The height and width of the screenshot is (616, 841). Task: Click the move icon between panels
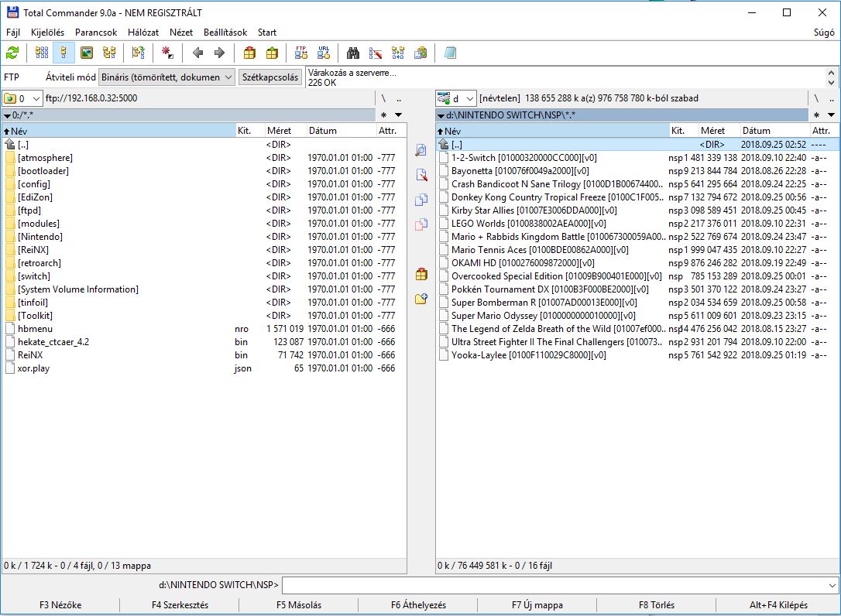click(x=421, y=224)
